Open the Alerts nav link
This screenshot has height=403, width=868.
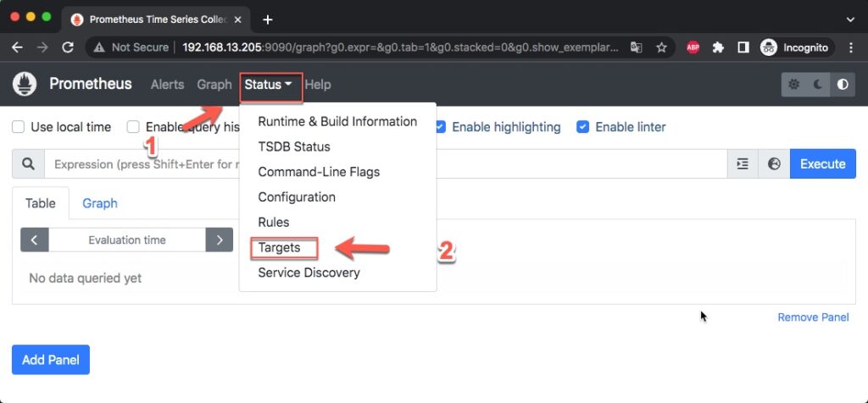167,85
